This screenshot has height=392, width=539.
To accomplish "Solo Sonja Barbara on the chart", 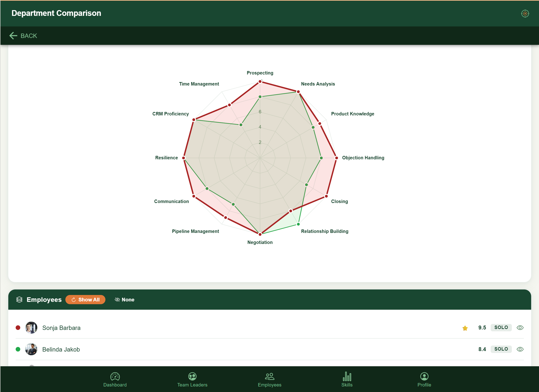I will point(501,327).
